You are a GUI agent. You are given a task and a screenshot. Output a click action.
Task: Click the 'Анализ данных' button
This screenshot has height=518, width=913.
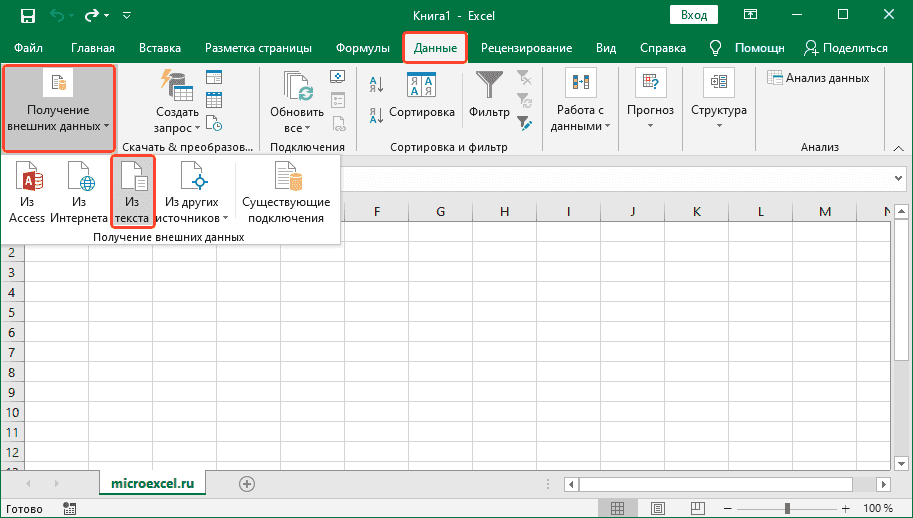point(818,78)
